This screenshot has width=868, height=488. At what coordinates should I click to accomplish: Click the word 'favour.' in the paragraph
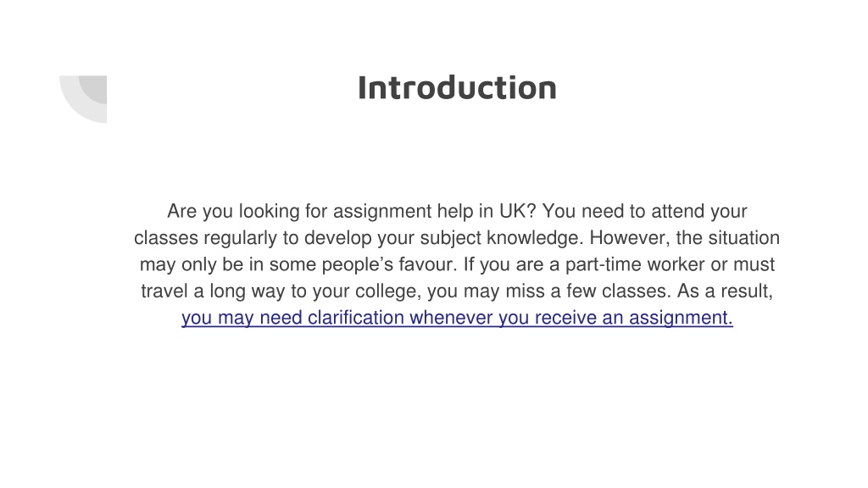coord(428,264)
